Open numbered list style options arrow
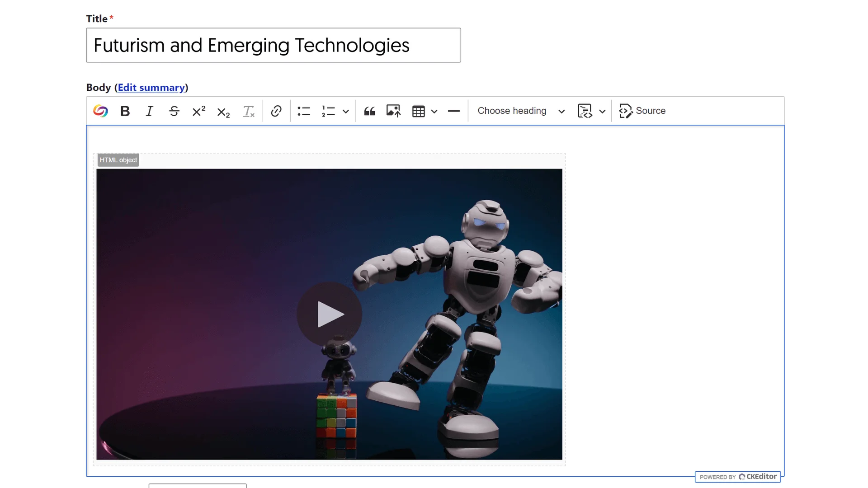The width and height of the screenshot is (868, 488). (346, 111)
